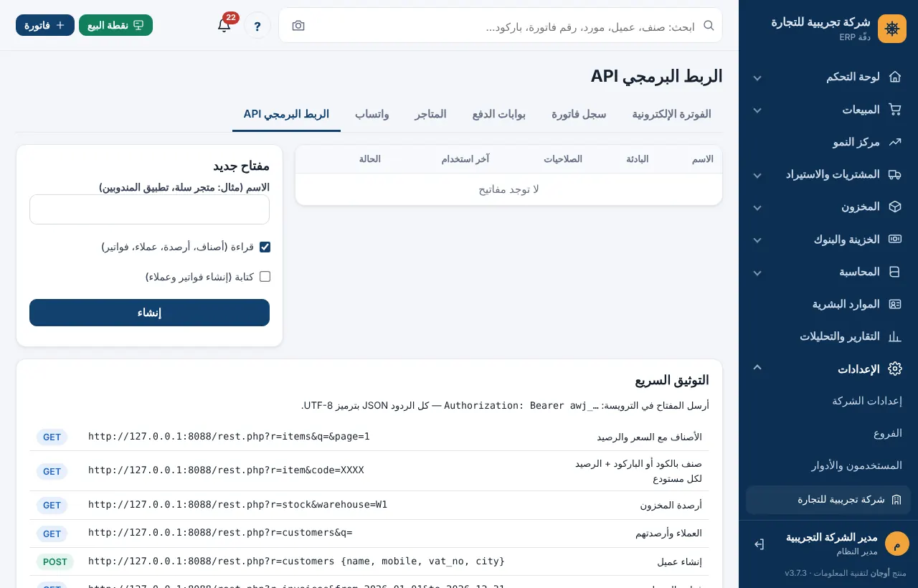Click the إنشاء create key button
The height and width of the screenshot is (588, 918).
[149, 313]
